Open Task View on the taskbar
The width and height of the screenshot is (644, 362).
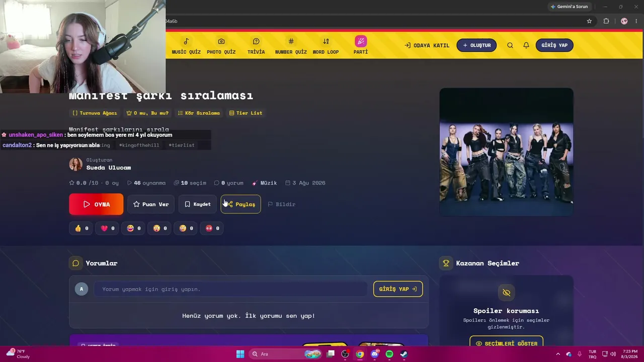(331, 354)
